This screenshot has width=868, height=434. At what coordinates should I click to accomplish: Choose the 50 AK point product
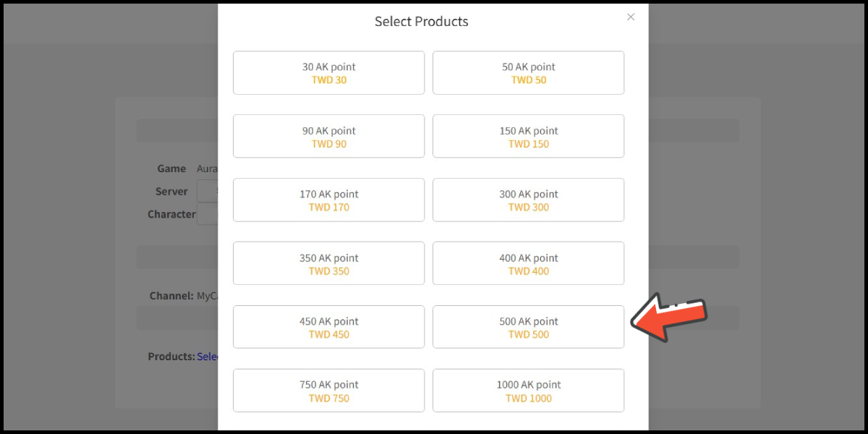coord(528,72)
